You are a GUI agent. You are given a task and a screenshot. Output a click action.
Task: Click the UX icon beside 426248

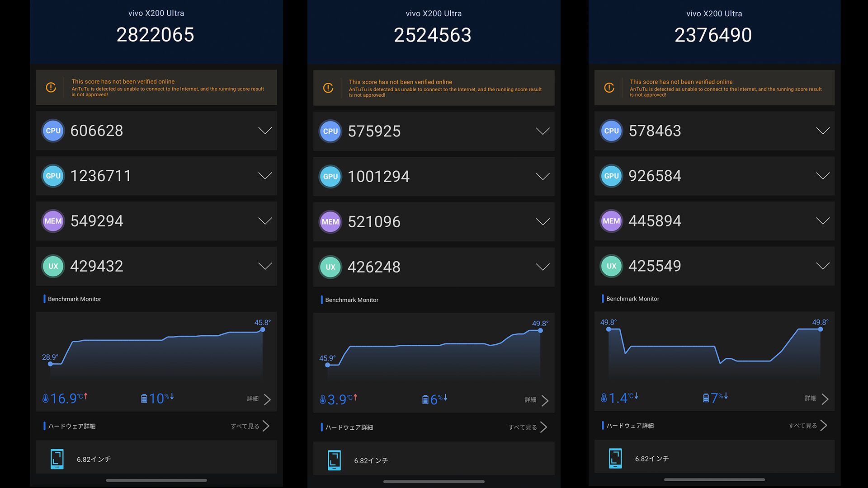[330, 267]
